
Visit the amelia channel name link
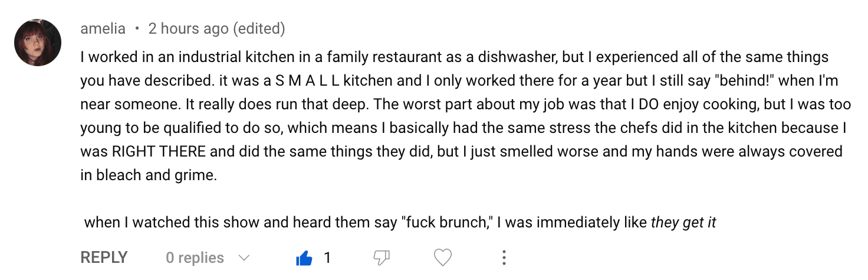pos(103,28)
